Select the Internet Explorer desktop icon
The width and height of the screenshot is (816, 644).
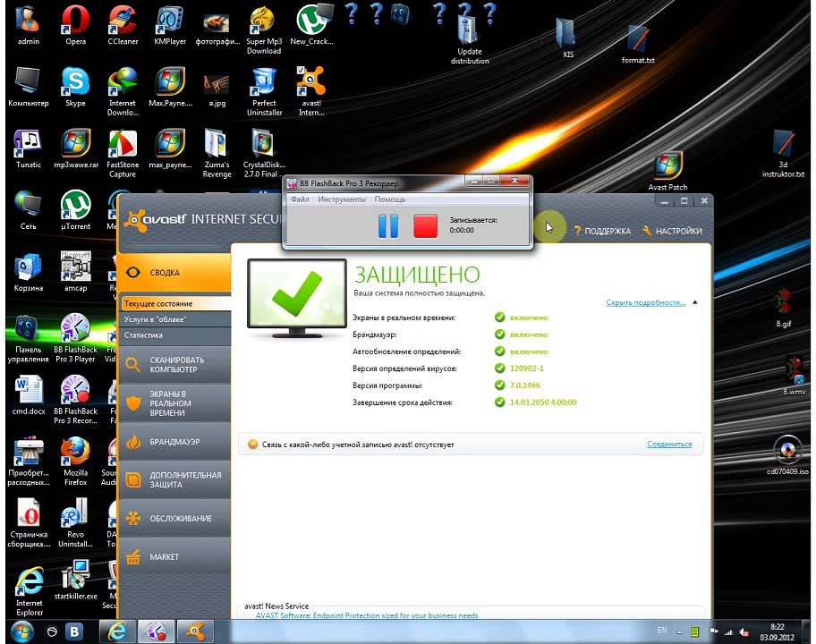click(x=30, y=591)
